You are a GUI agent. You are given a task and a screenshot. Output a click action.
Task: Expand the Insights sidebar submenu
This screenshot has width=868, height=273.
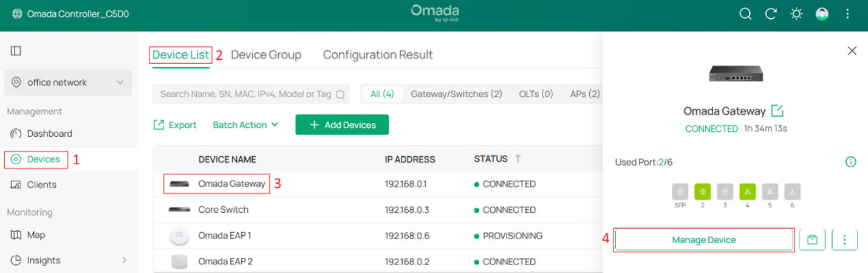click(x=125, y=260)
